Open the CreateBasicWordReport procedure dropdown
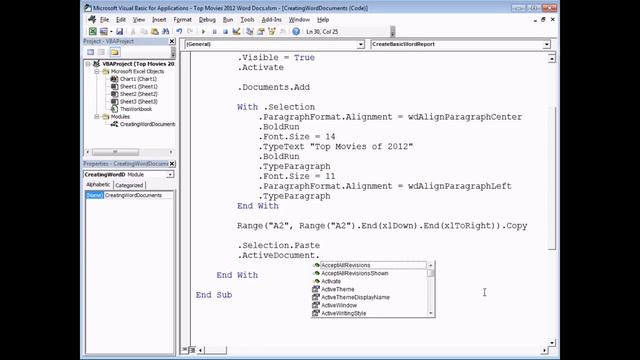Image resolution: width=640 pixels, height=360 pixels. [547, 44]
